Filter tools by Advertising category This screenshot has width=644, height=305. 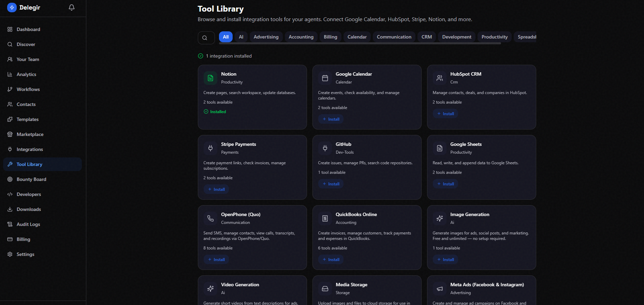tap(266, 37)
